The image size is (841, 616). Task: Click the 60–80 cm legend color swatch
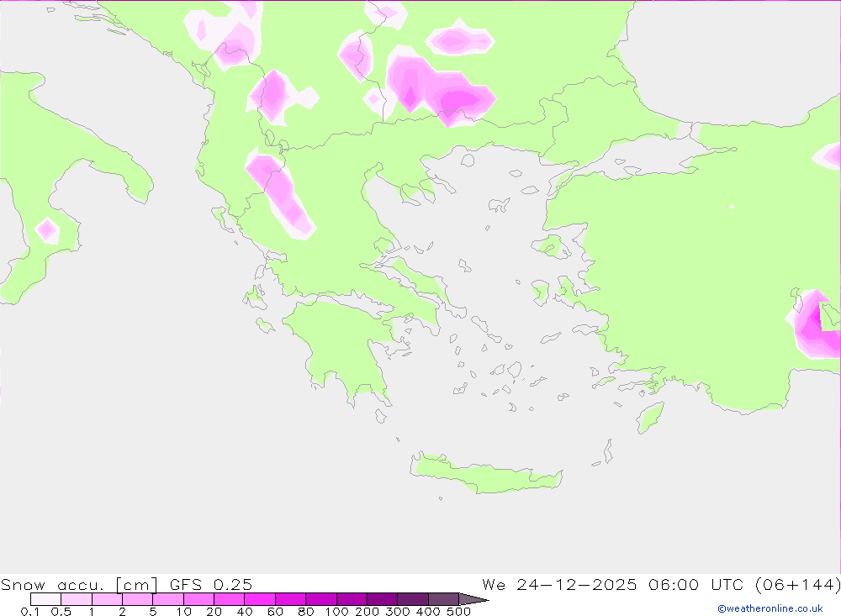tap(291, 599)
